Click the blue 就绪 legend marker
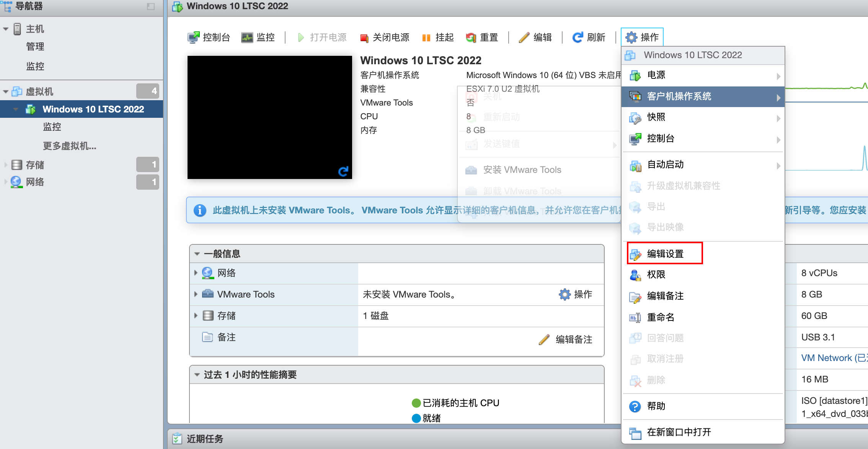This screenshot has height=449, width=868. [x=416, y=418]
